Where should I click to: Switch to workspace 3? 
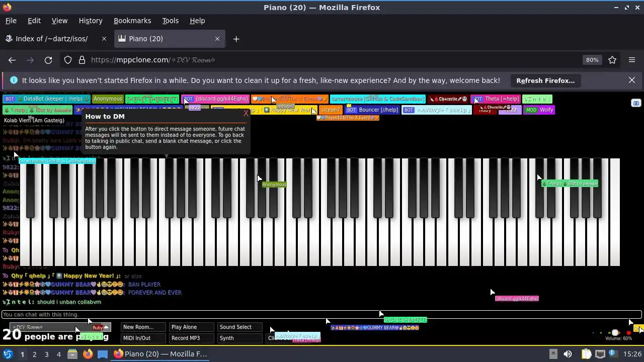click(x=46, y=354)
